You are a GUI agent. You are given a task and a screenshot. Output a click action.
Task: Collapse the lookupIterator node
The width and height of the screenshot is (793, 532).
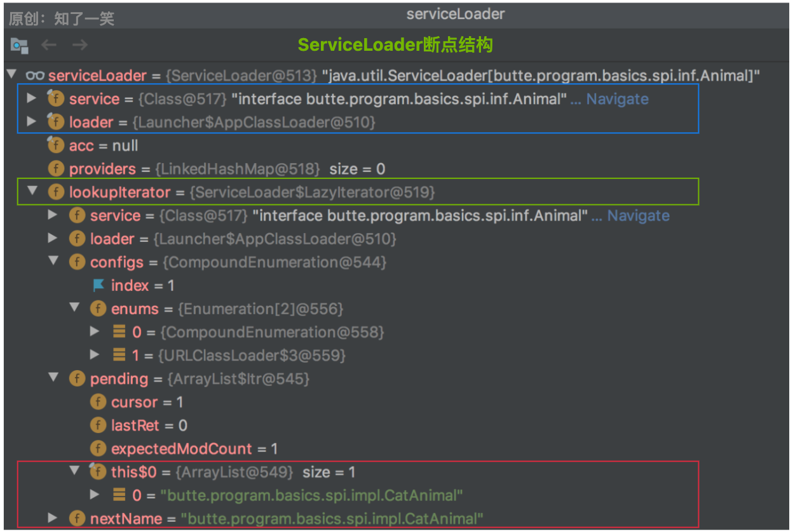tap(32, 192)
